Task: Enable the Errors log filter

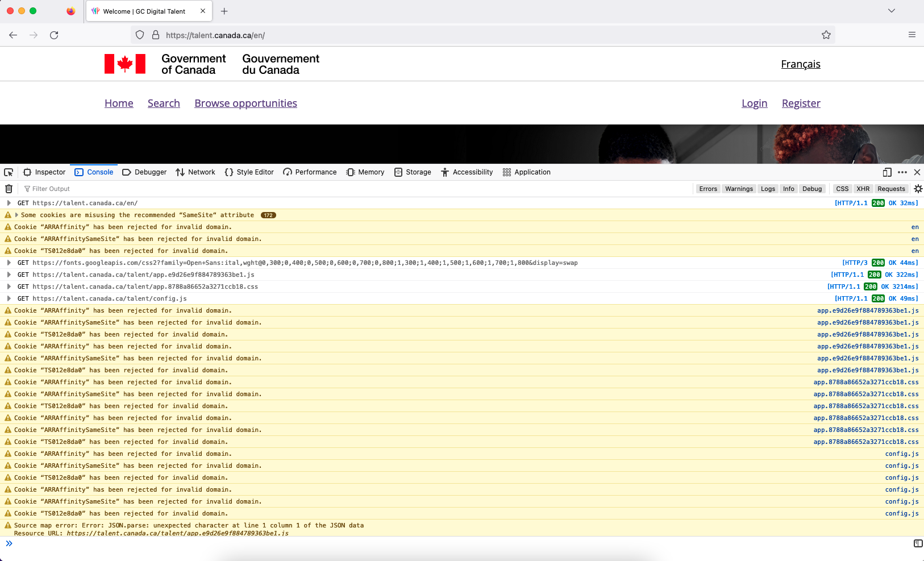Action: [708, 188]
